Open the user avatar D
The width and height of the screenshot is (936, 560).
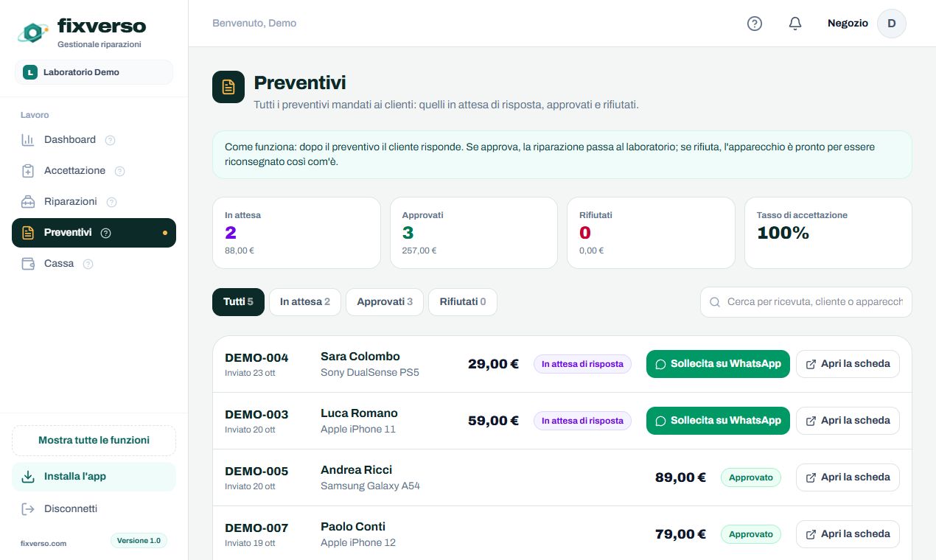[x=891, y=24]
